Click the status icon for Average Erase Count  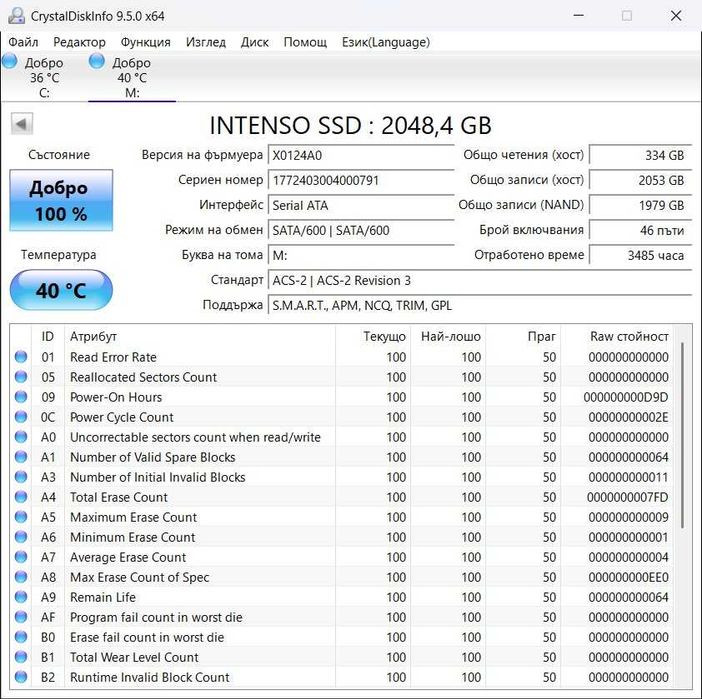click(21, 557)
